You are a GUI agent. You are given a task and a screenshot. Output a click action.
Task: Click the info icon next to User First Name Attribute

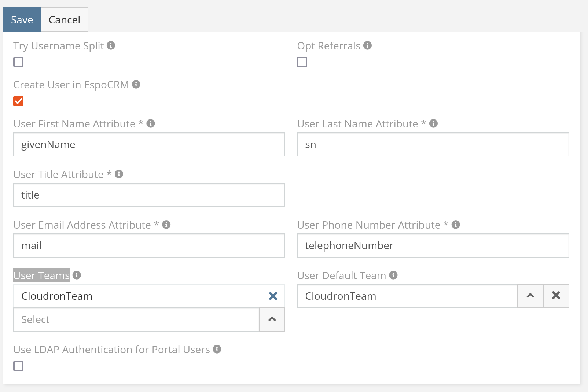coord(151,123)
